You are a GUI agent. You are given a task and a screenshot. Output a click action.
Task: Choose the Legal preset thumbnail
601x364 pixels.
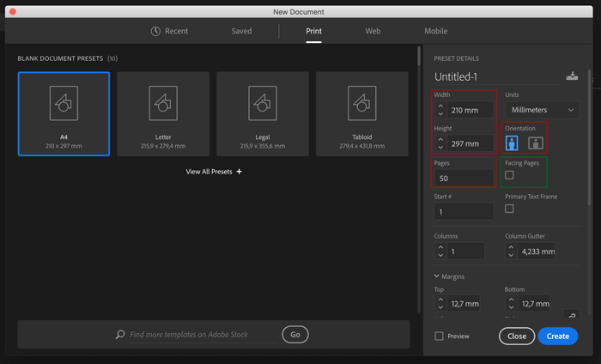coord(263,114)
